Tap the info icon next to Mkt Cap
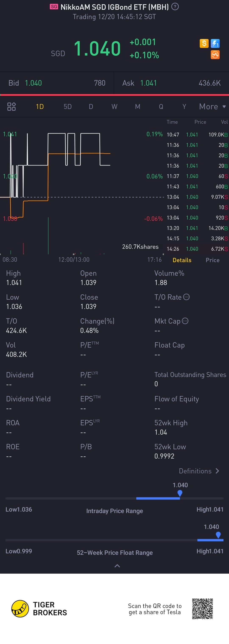Image resolution: width=229 pixels, height=644 pixels. (x=185, y=321)
